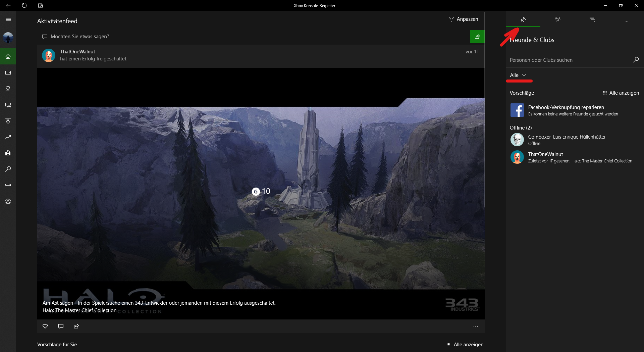Expand the 'Alle' filter dropdown
Viewport: 644px width, 352px height.
pyautogui.click(x=518, y=75)
